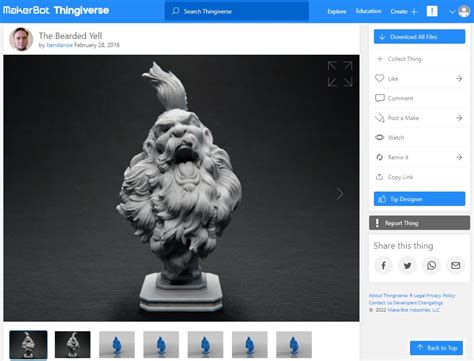Image resolution: width=474 pixels, height=361 pixels.
Task: Share this thing on Twitter
Action: tap(407, 265)
